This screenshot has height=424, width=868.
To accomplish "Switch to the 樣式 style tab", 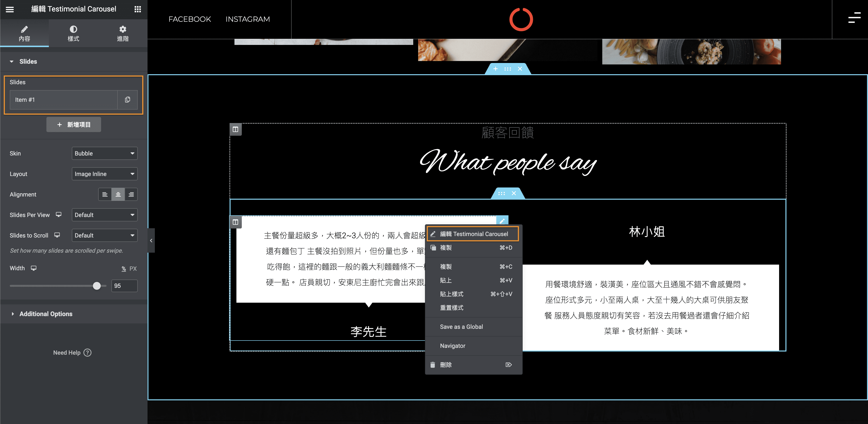I will point(73,33).
